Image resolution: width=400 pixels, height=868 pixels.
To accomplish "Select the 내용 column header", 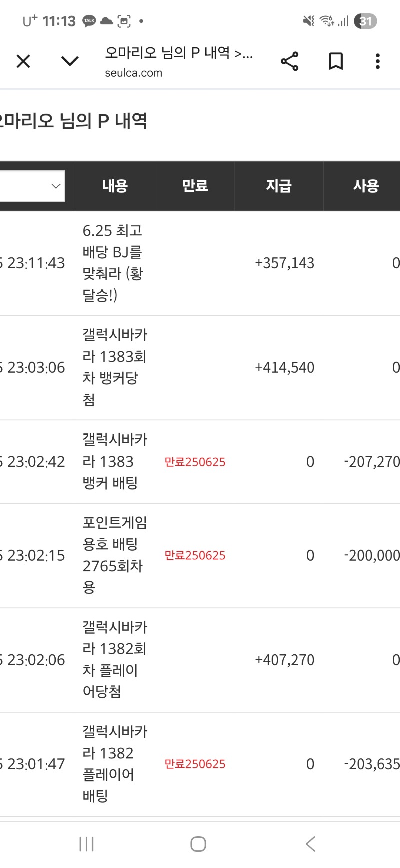I will pos(115,186).
